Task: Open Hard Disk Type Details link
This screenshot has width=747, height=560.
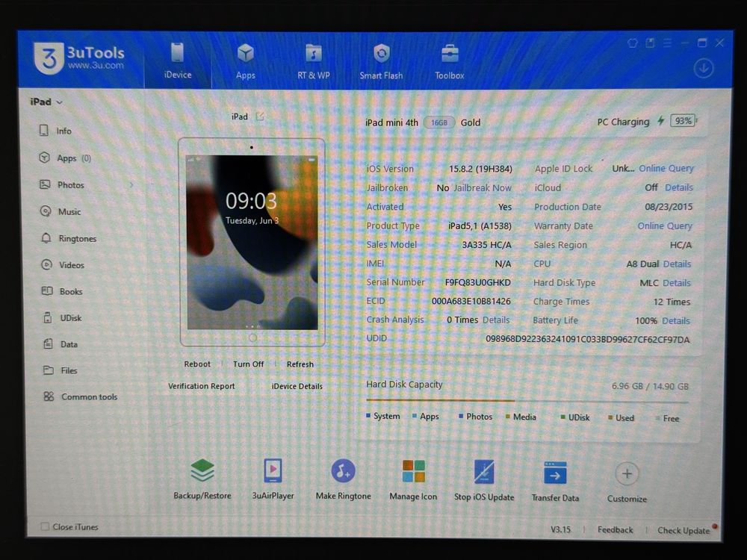Action: click(677, 283)
